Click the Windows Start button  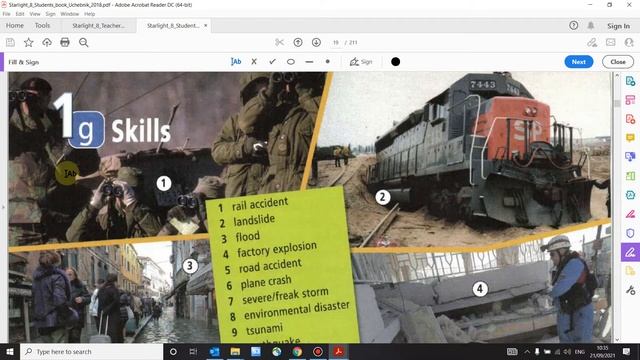click(10, 351)
